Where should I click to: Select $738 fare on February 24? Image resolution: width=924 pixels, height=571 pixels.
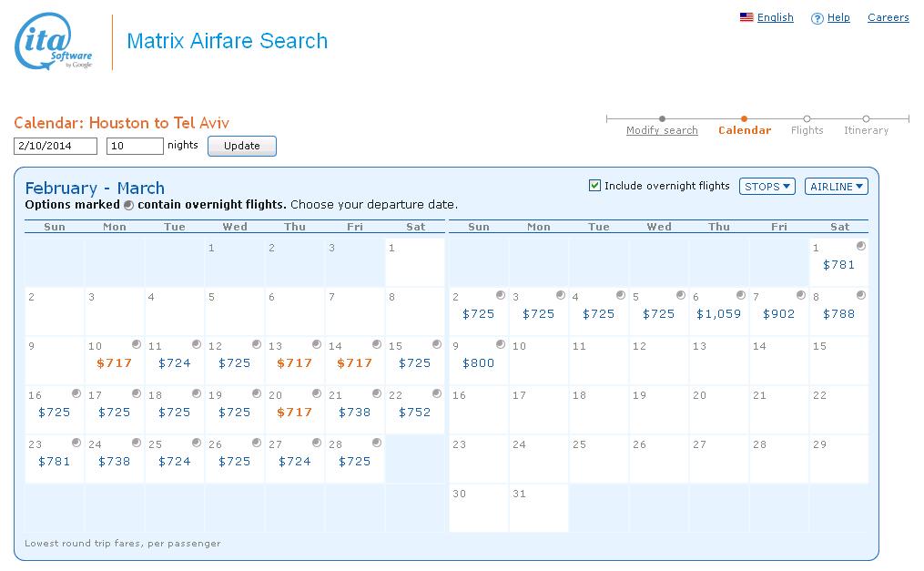[x=115, y=462]
